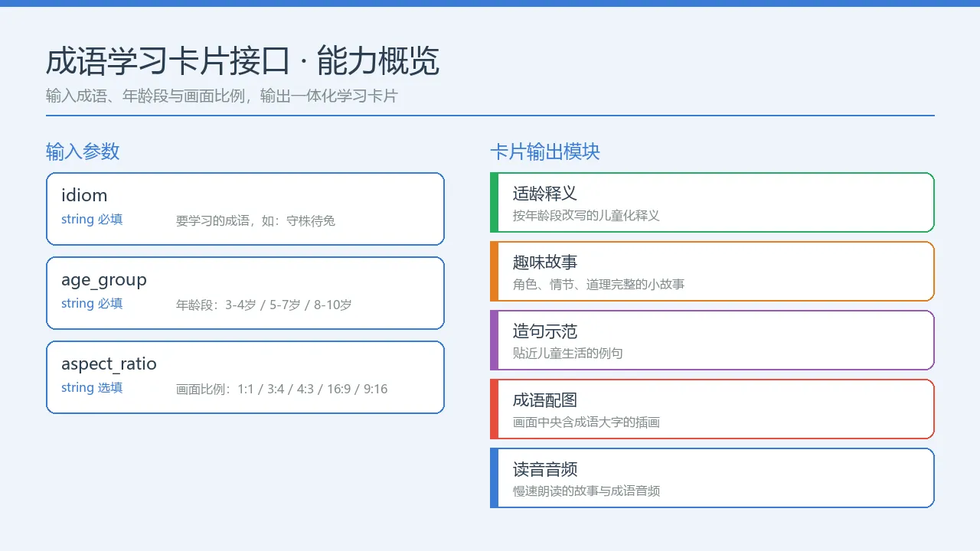Click string 必填 under age_group
The height and width of the screenshot is (551, 980).
coord(92,304)
